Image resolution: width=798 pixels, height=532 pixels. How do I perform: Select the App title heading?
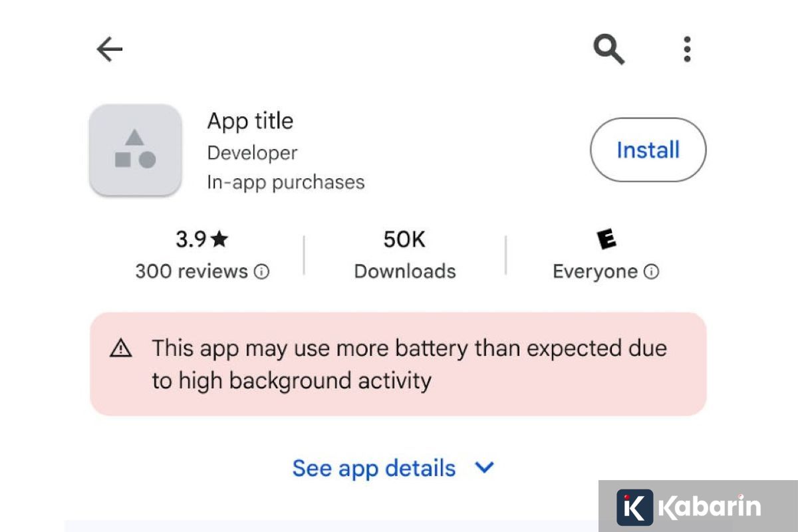(x=250, y=121)
